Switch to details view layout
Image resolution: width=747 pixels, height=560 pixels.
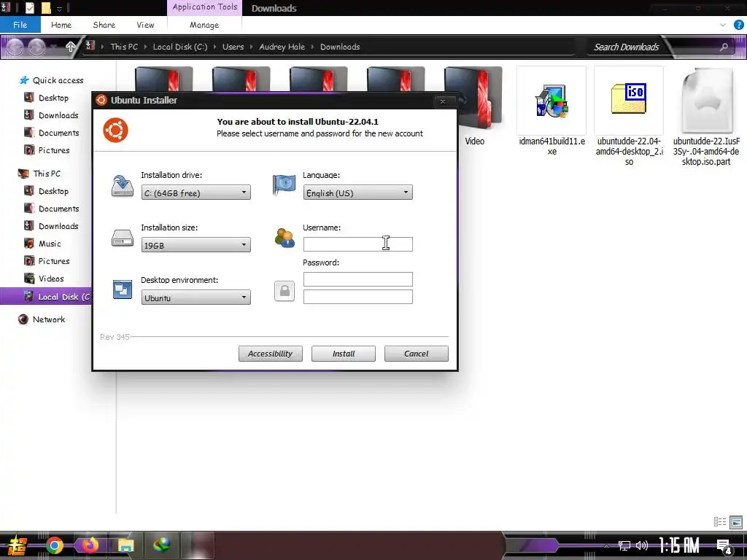click(x=720, y=522)
